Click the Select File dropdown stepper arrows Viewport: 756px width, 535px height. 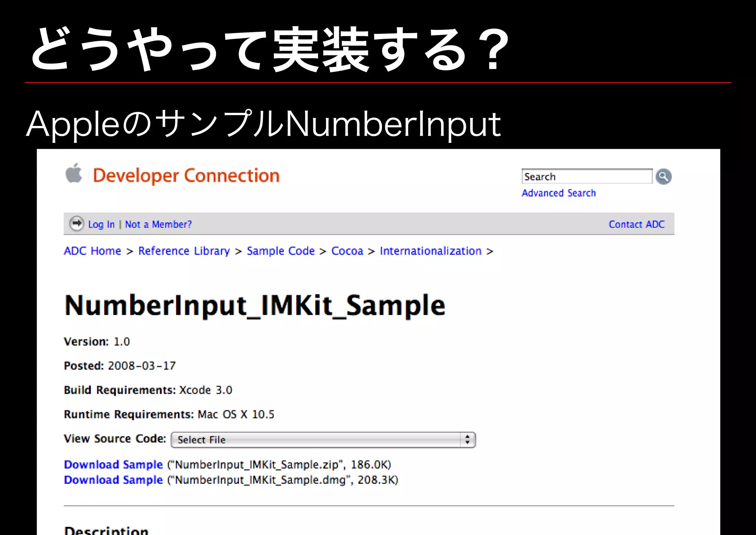click(468, 440)
